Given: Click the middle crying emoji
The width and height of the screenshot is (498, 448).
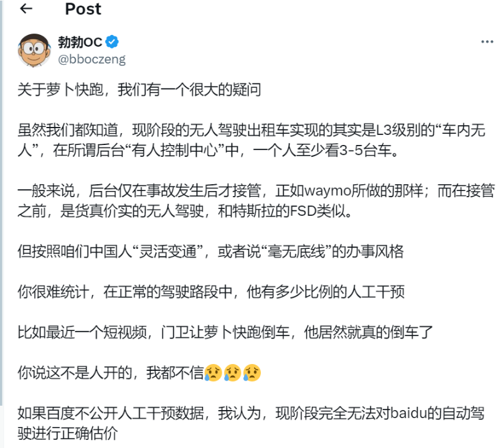Looking at the screenshot, I should pos(233,373).
